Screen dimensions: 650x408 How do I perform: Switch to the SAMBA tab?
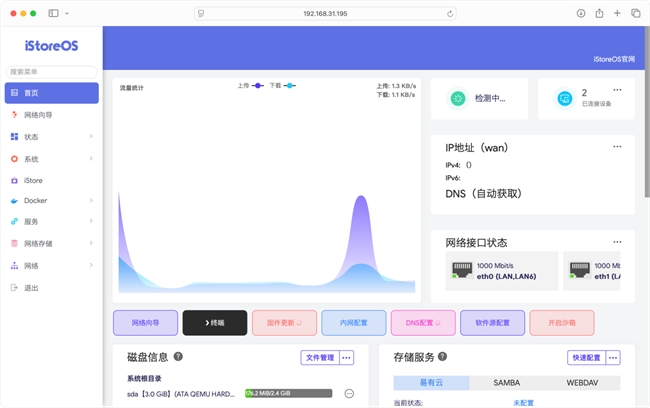(507, 383)
